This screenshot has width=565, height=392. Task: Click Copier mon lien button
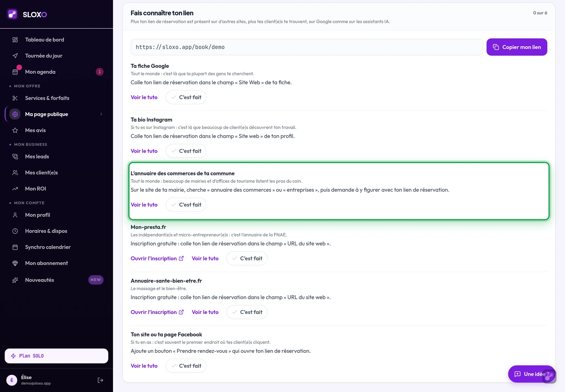(x=517, y=47)
